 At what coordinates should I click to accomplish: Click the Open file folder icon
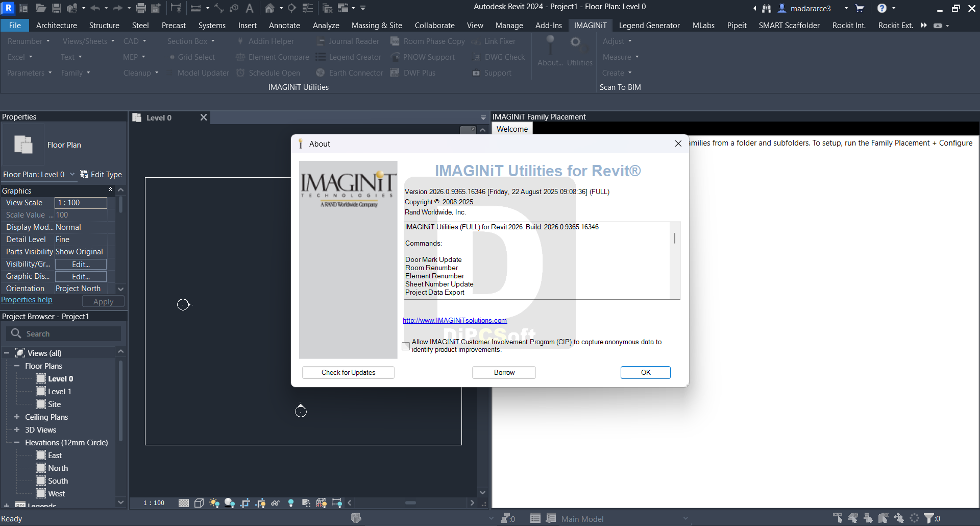tap(41, 8)
